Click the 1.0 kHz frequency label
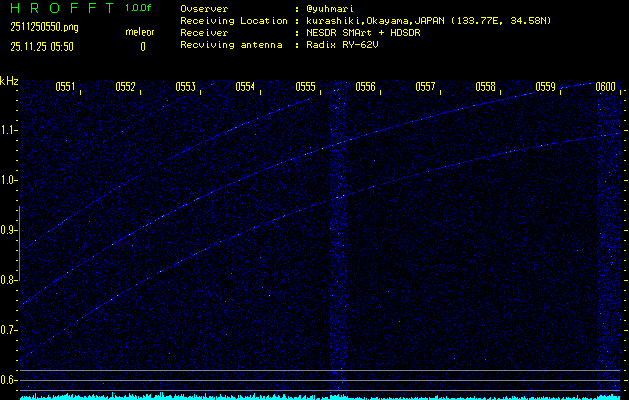The width and height of the screenshot is (629, 400). [9, 180]
